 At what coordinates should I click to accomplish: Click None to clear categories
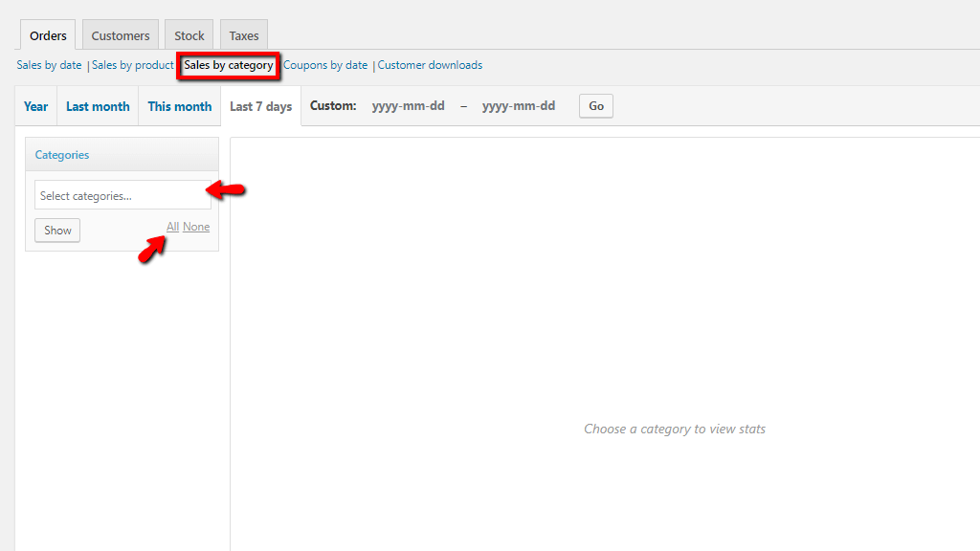pos(196,227)
